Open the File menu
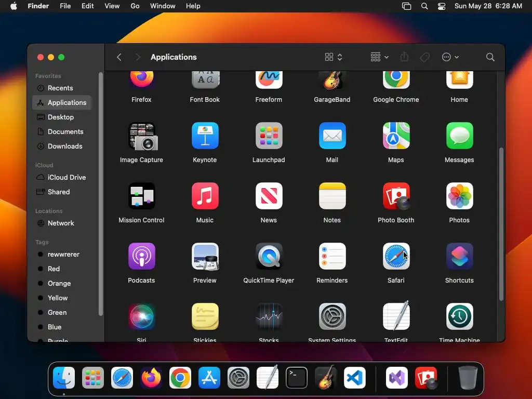Image resolution: width=532 pixels, height=399 pixels. coord(65,6)
